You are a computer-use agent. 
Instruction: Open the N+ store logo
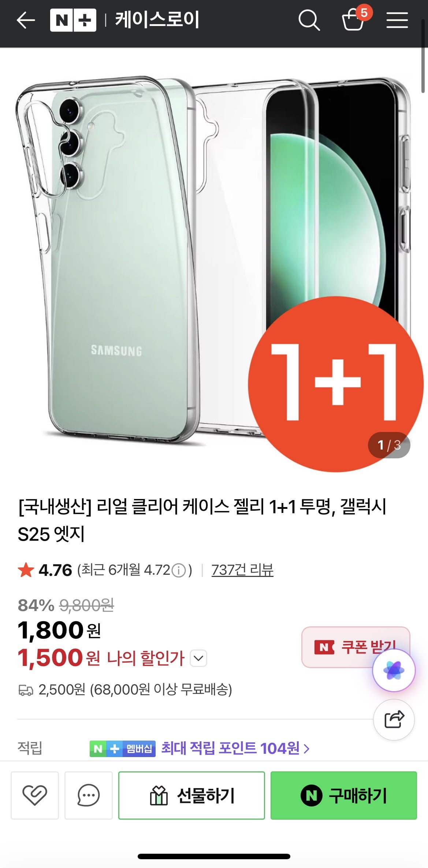(73, 20)
